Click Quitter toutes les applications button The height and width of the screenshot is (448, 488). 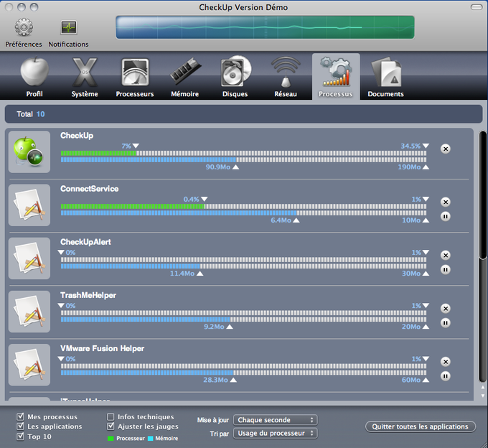(420, 426)
